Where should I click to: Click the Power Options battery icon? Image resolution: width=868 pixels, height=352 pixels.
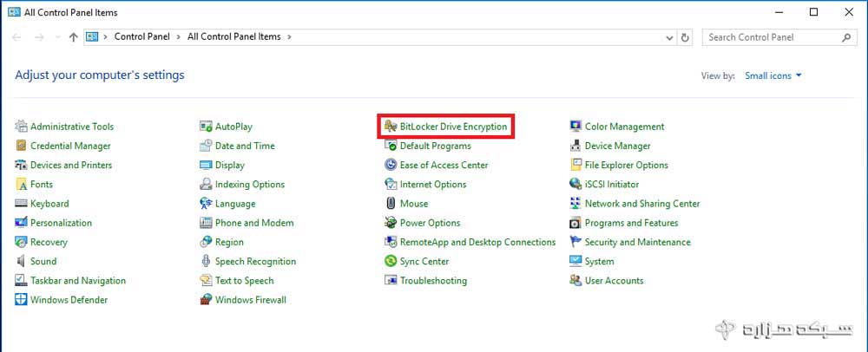click(391, 223)
